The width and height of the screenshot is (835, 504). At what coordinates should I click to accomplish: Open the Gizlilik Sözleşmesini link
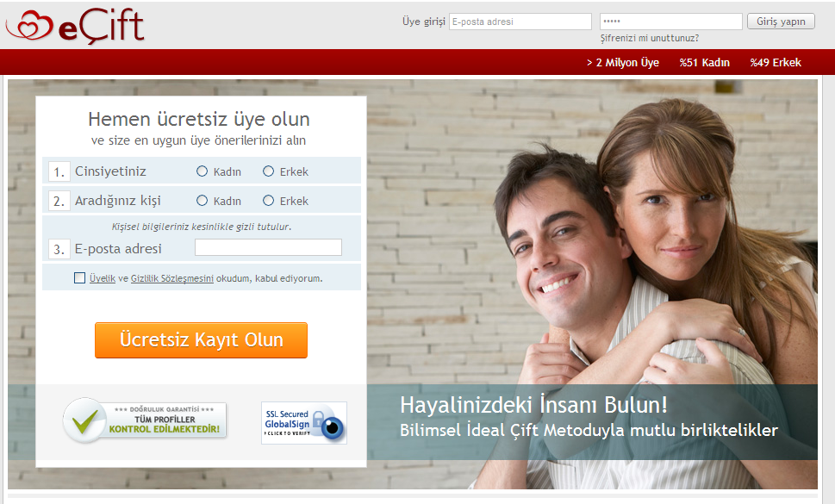click(172, 278)
